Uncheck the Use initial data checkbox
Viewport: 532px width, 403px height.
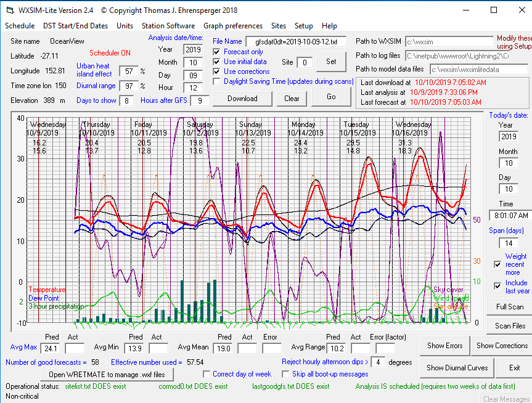click(x=216, y=62)
